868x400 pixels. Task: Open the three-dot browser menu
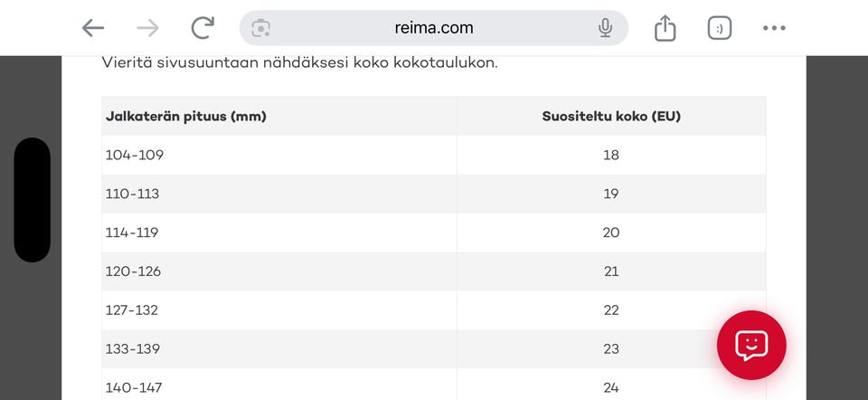(x=774, y=28)
